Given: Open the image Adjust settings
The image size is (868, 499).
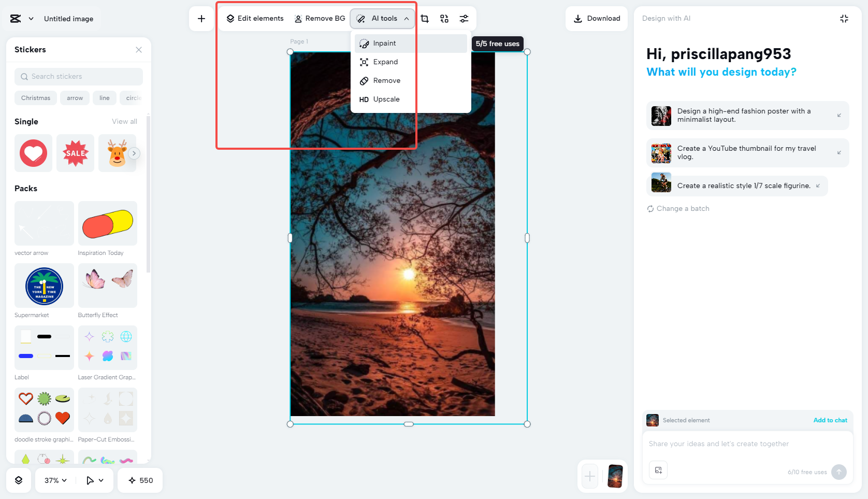Looking at the screenshot, I should 464,18.
